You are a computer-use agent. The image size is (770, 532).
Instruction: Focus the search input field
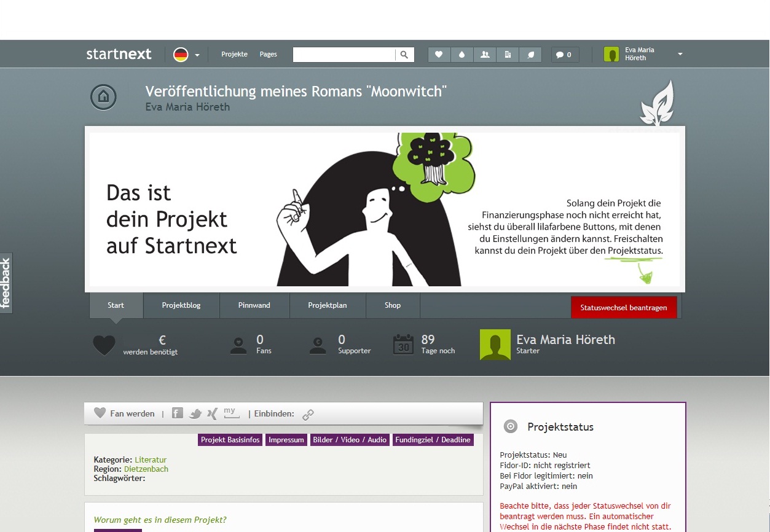tap(344, 55)
